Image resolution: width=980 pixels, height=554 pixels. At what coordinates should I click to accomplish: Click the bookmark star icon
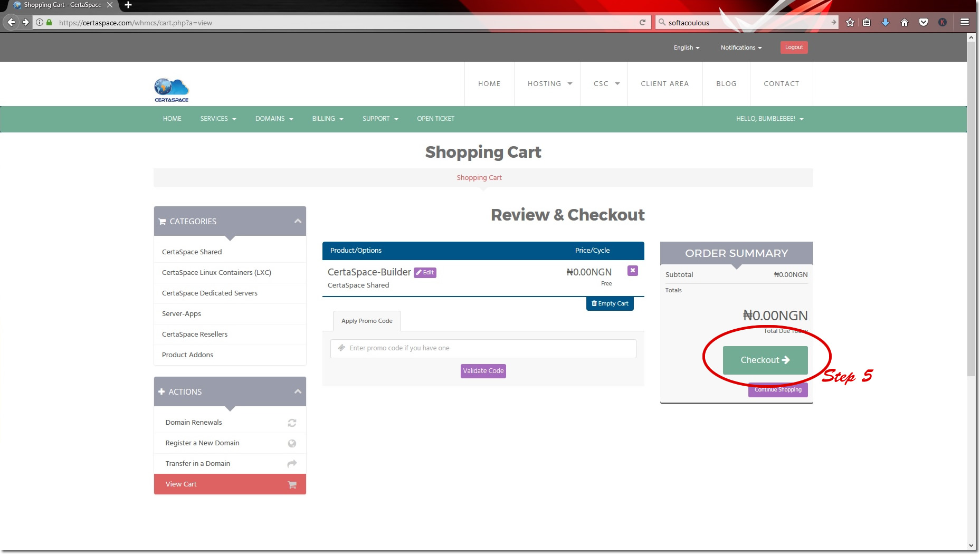tap(850, 22)
